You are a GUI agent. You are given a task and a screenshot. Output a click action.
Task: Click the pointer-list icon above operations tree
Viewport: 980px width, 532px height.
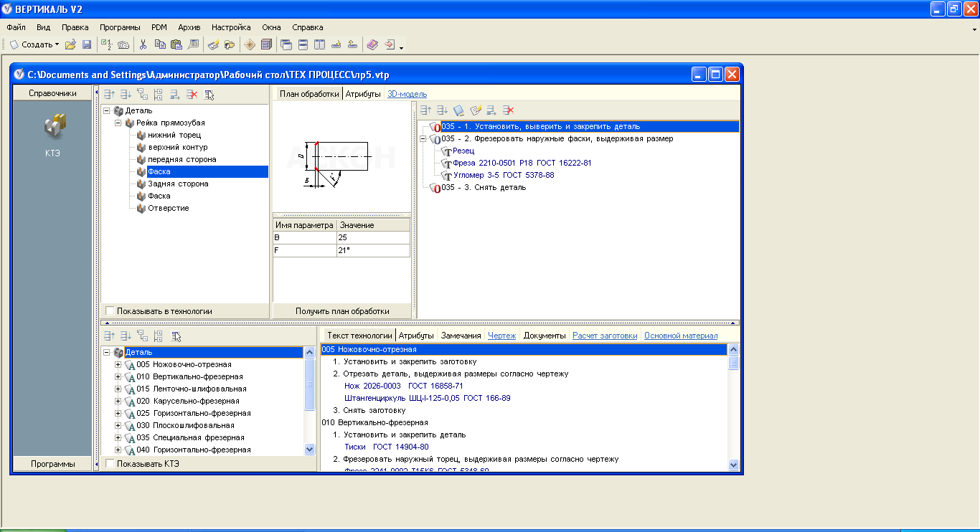pos(176,336)
